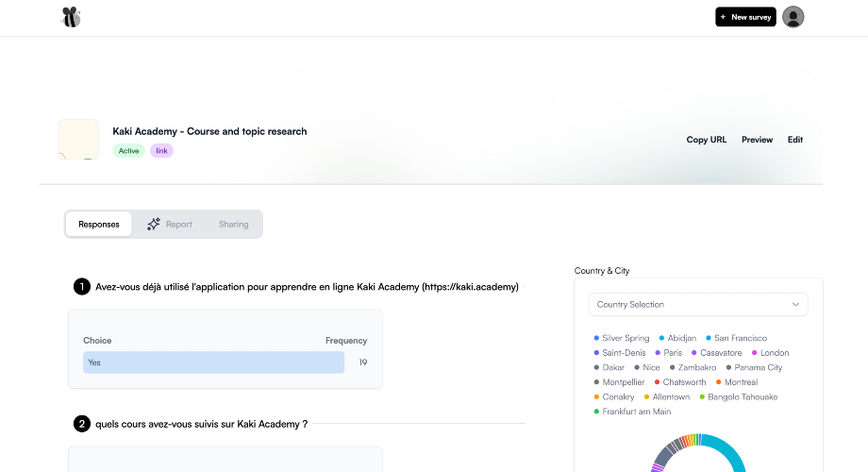The height and width of the screenshot is (472, 868).
Task: Click the bee logo icon
Action: pos(71,17)
